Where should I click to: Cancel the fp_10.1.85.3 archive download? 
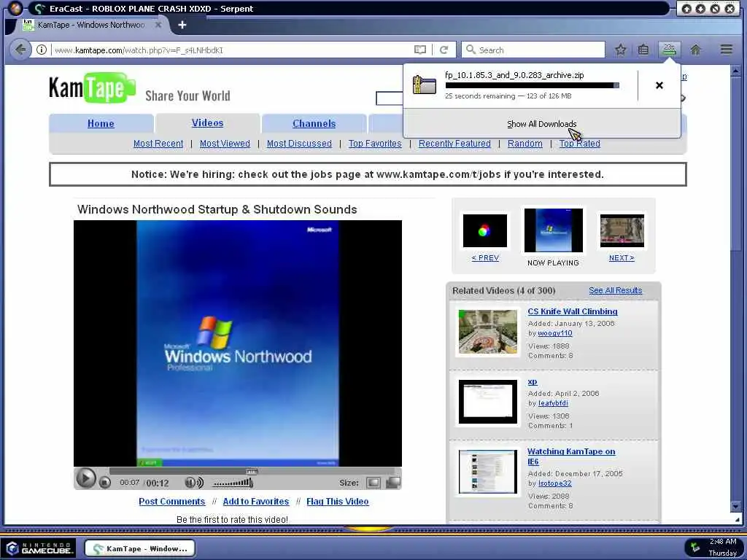point(659,85)
